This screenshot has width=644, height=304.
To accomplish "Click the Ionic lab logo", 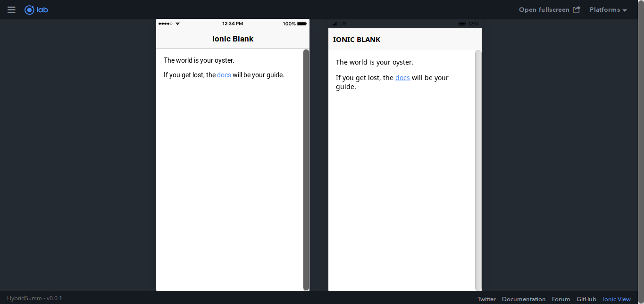I will (36, 10).
